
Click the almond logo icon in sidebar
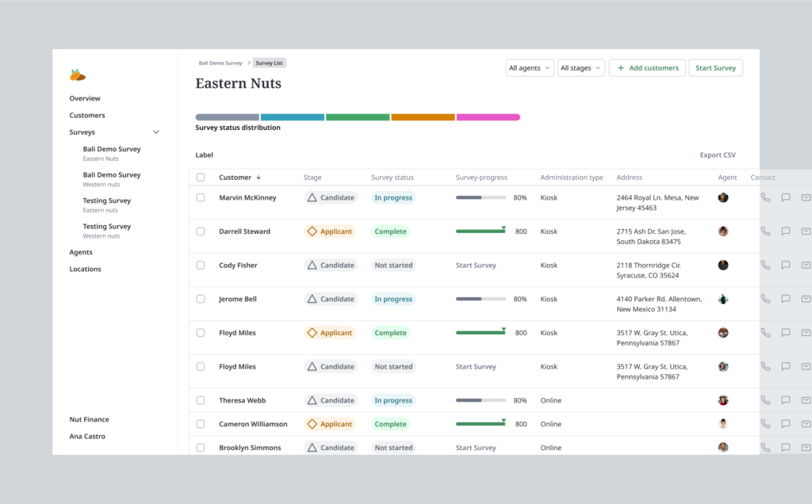(x=78, y=75)
